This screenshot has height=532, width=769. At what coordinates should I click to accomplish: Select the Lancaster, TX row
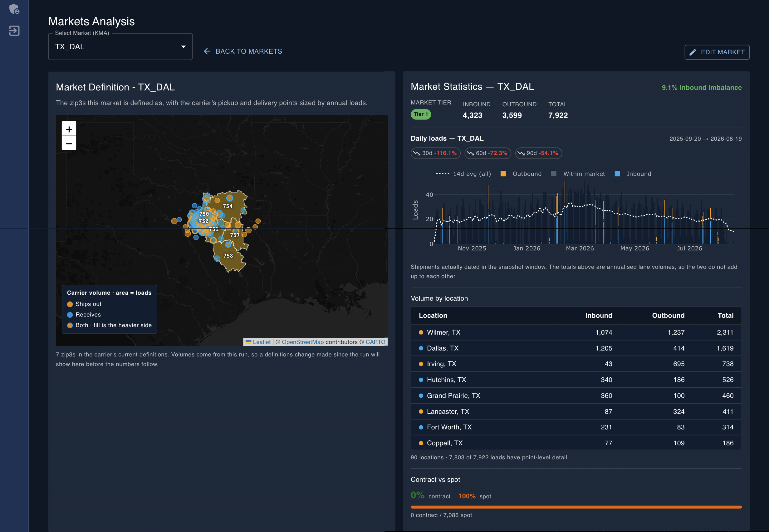point(576,412)
